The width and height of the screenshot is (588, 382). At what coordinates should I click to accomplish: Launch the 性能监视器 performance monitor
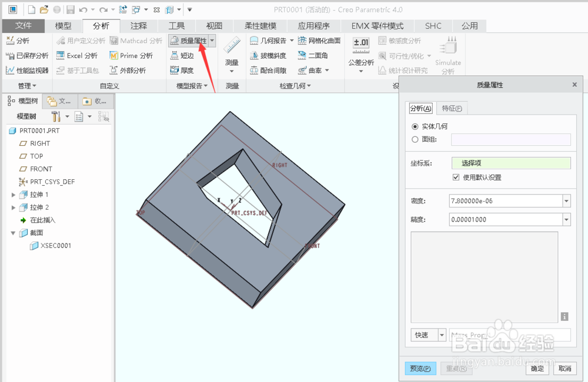tap(27, 71)
